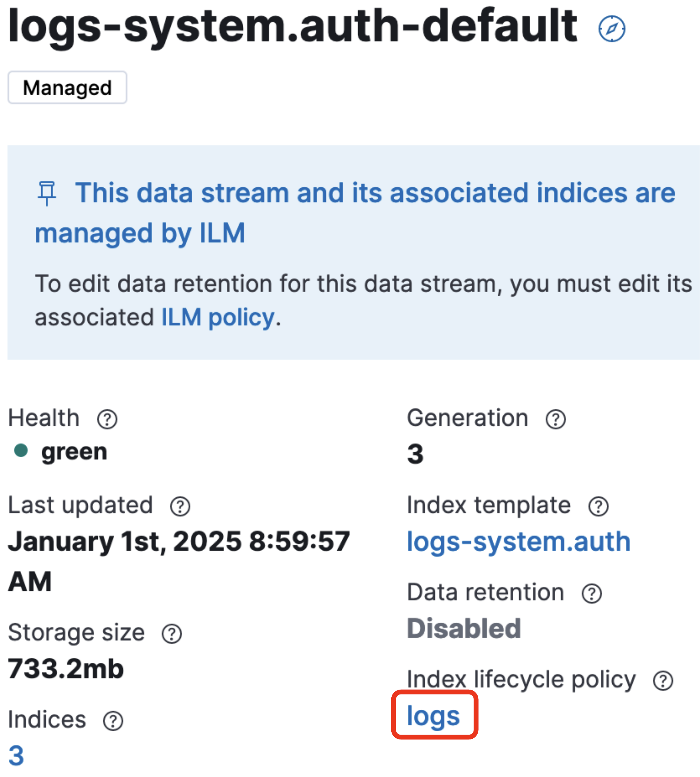This screenshot has width=700, height=777.
Task: Open the Last updated help icon
Action: pos(181,506)
